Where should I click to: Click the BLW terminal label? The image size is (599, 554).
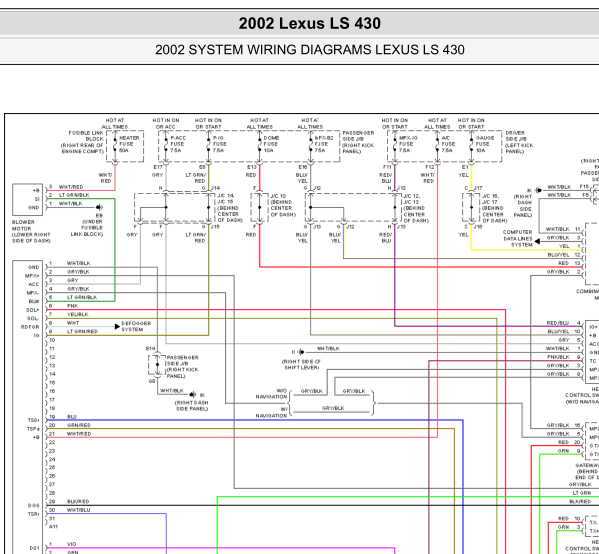(34, 301)
